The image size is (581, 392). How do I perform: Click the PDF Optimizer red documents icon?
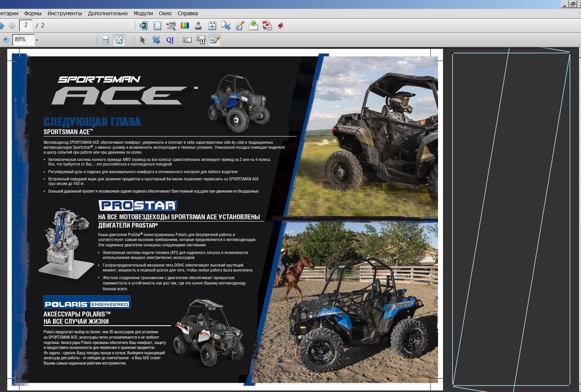tap(267, 26)
